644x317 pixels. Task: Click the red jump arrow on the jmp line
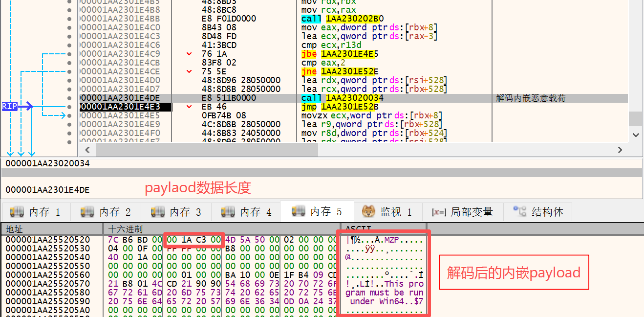pyautogui.click(x=189, y=107)
